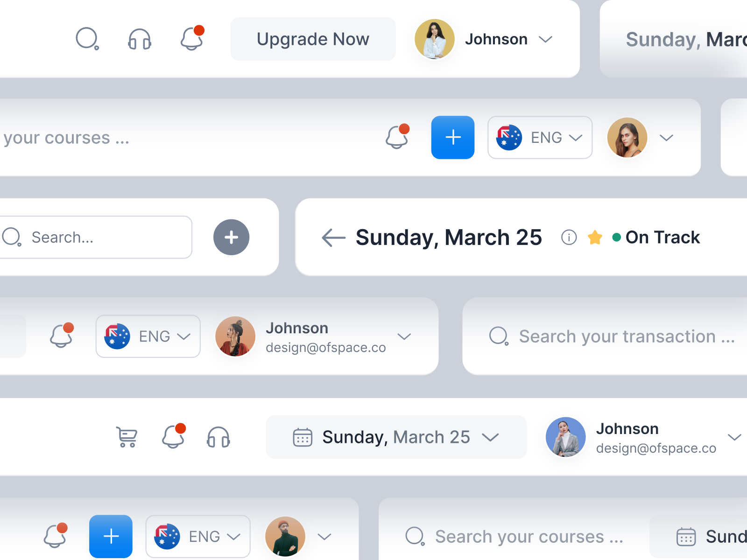The width and height of the screenshot is (747, 560).
Task: Click the gray round plus button
Action: [x=231, y=237]
